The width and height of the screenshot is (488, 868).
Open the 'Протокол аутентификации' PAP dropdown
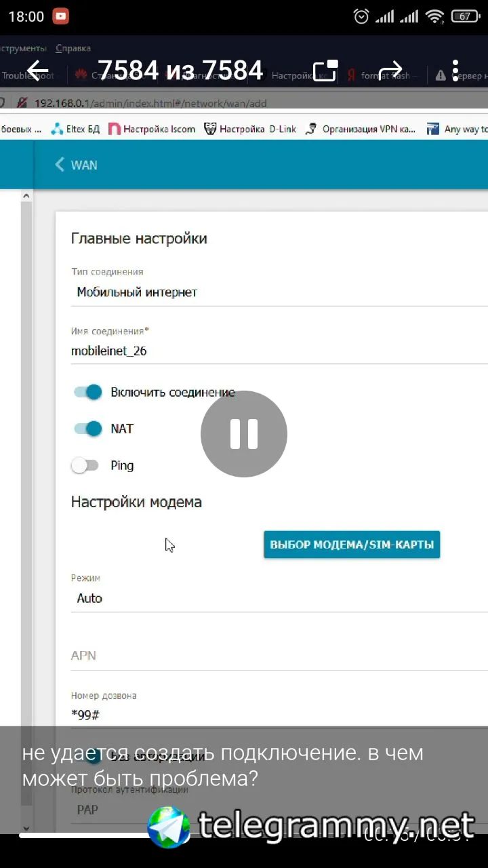coord(279,810)
